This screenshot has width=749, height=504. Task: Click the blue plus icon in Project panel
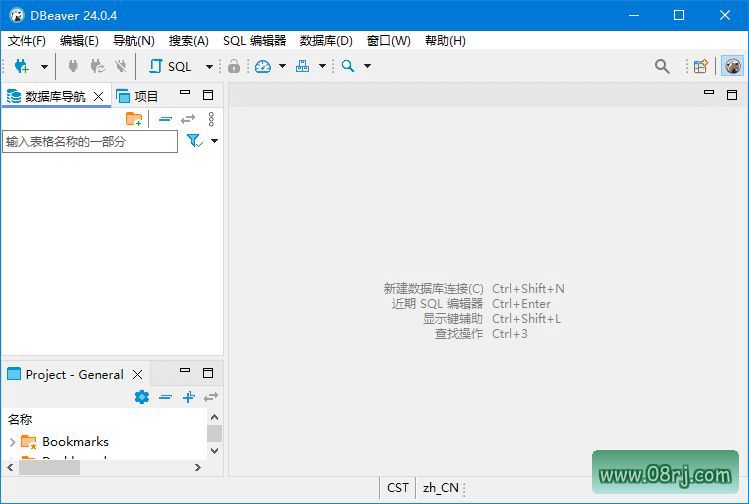point(189,397)
